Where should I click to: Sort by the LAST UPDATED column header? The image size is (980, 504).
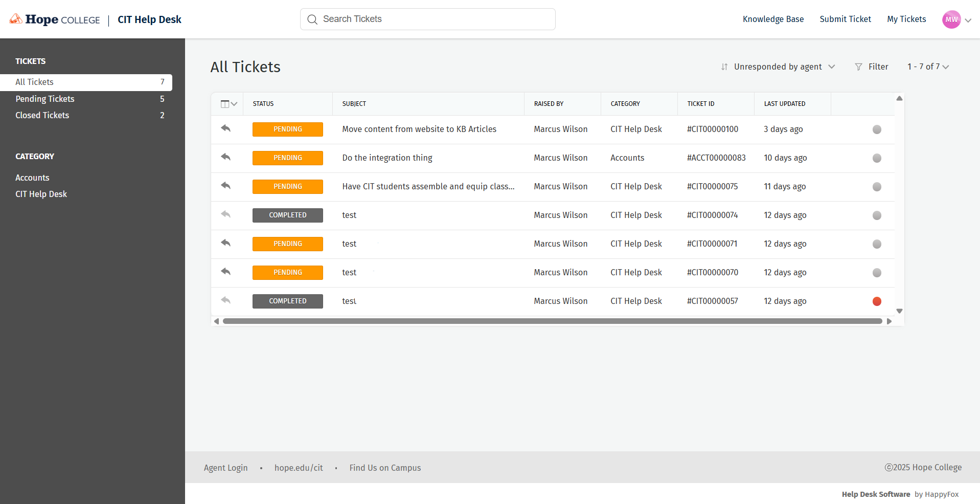785,104
